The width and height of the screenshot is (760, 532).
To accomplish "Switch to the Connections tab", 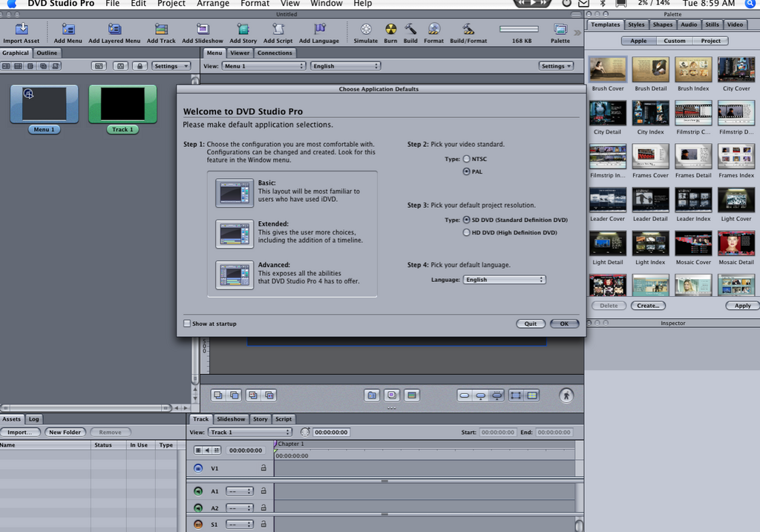I will [275, 53].
